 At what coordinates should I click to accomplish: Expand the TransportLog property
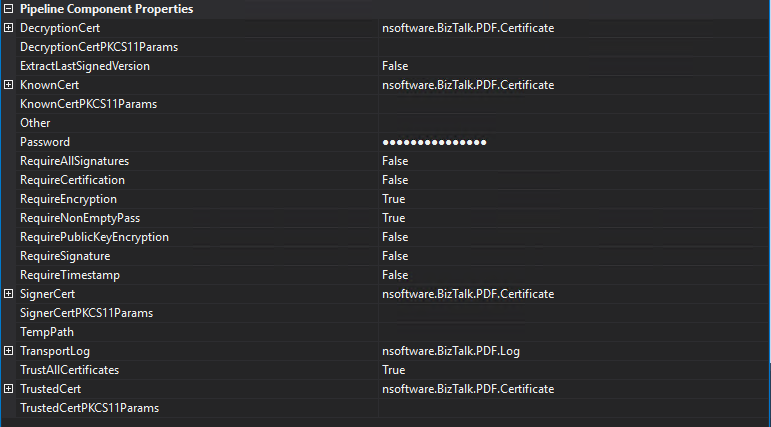tap(8, 351)
